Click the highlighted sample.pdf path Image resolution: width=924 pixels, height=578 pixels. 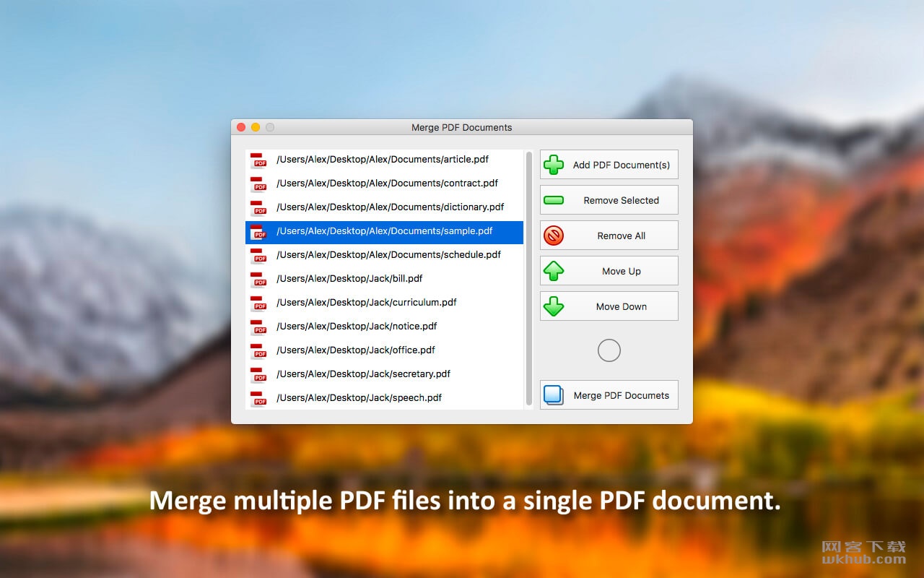(385, 231)
